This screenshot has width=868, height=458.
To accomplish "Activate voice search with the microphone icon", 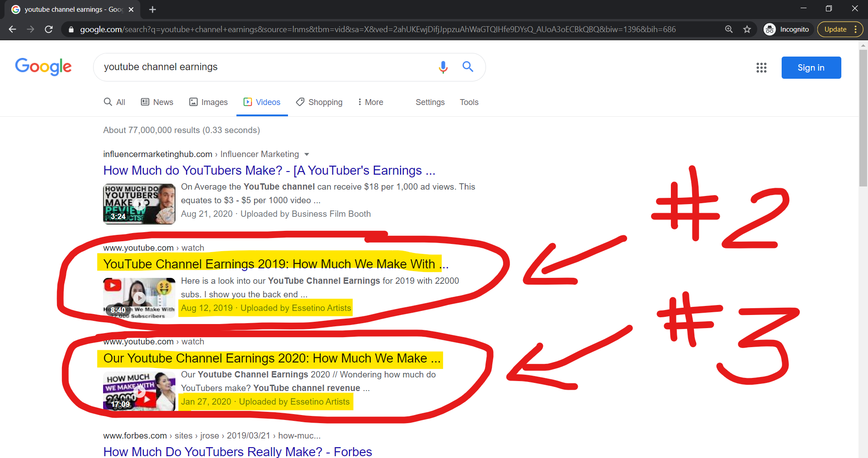I will pyautogui.click(x=443, y=67).
